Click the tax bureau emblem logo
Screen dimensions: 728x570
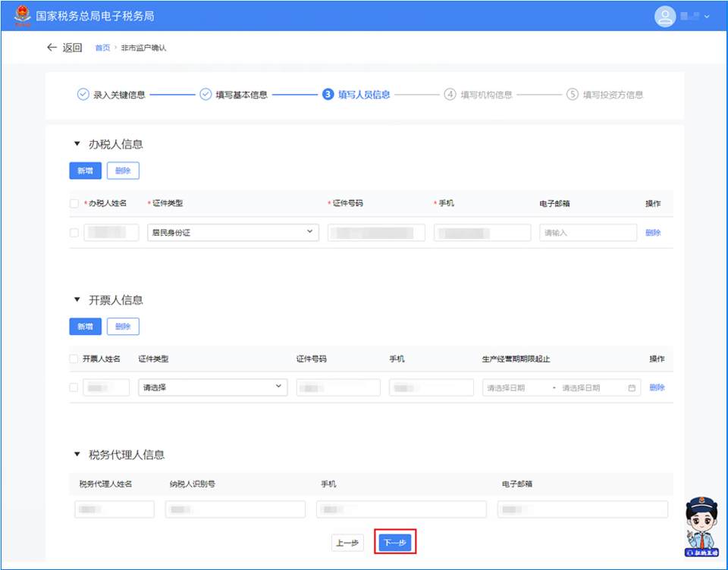coord(23,15)
